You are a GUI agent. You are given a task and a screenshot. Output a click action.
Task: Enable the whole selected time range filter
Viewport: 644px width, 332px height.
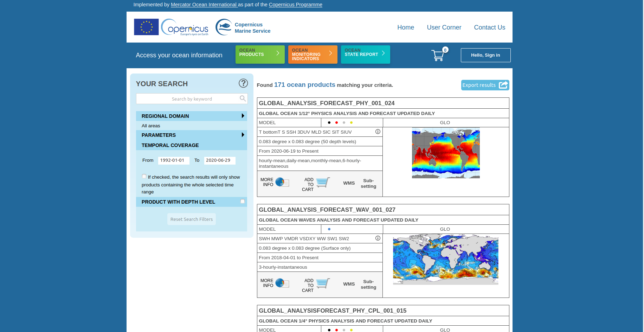(144, 176)
